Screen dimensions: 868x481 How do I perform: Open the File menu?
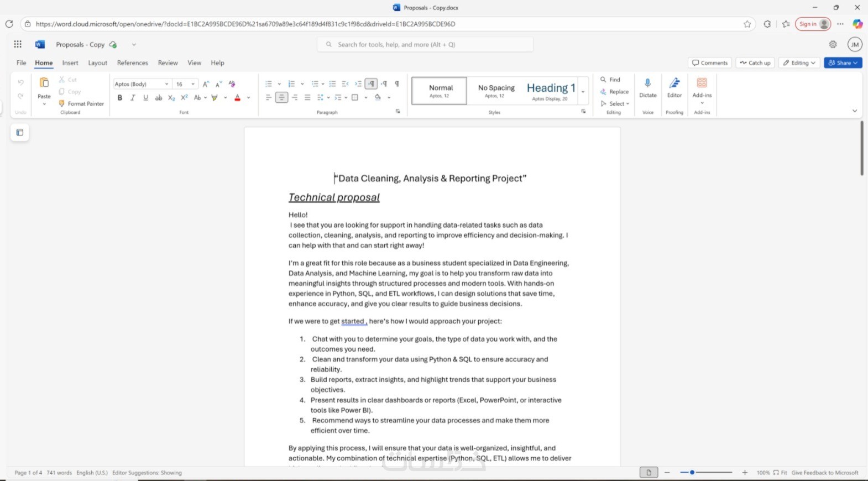[x=22, y=63]
